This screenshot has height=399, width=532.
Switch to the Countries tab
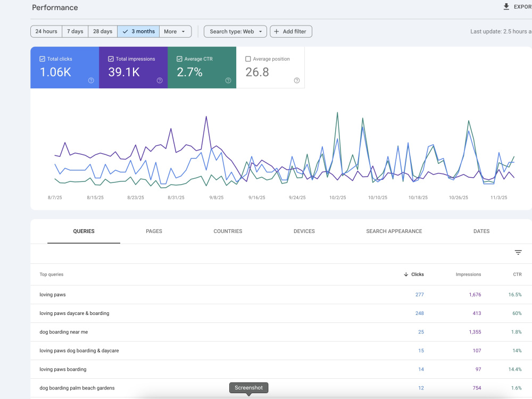click(x=228, y=231)
